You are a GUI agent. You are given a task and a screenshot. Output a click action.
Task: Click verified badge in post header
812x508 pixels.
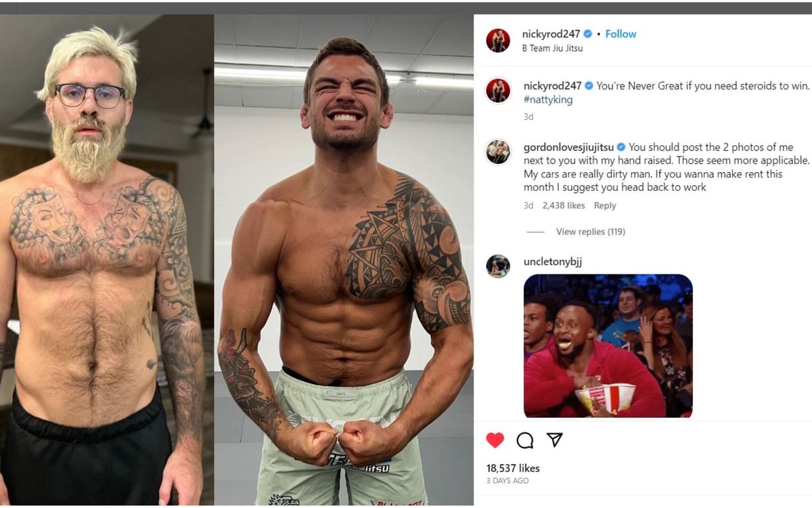[588, 34]
